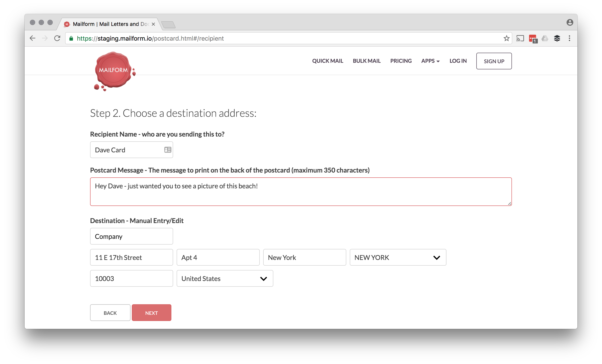Viewport: 602px width, 364px height.
Task: Click the page reload icon
Action: (x=57, y=38)
